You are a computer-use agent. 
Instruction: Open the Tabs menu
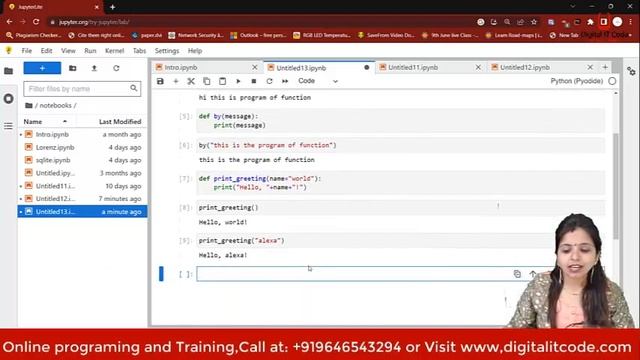tap(139, 51)
